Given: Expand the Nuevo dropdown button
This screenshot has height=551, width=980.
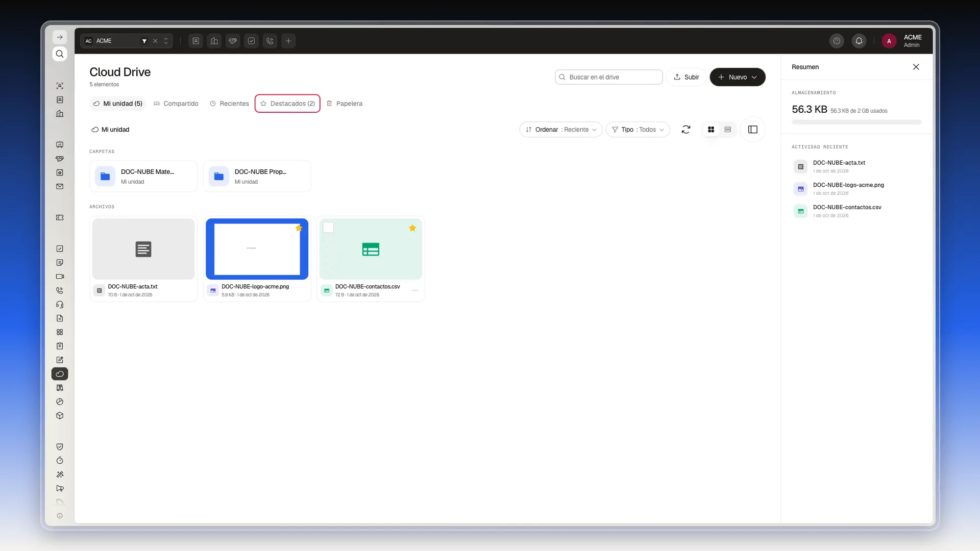Looking at the screenshot, I should 738,77.
